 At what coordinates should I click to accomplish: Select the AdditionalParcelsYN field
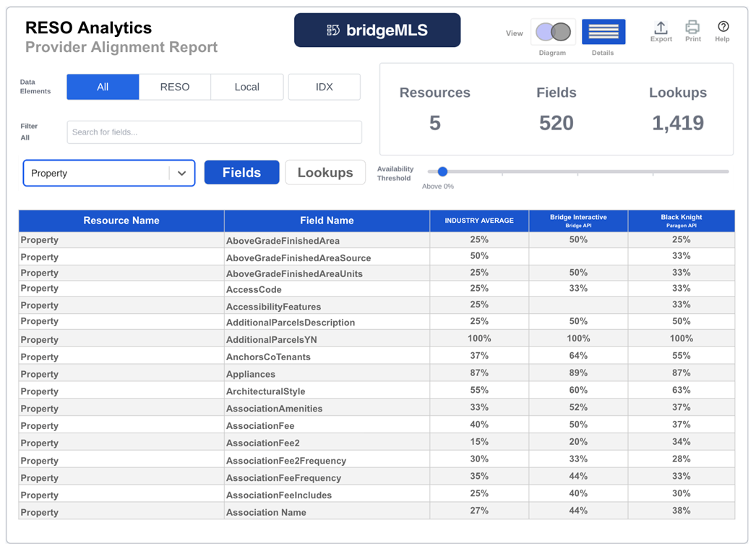pos(272,340)
